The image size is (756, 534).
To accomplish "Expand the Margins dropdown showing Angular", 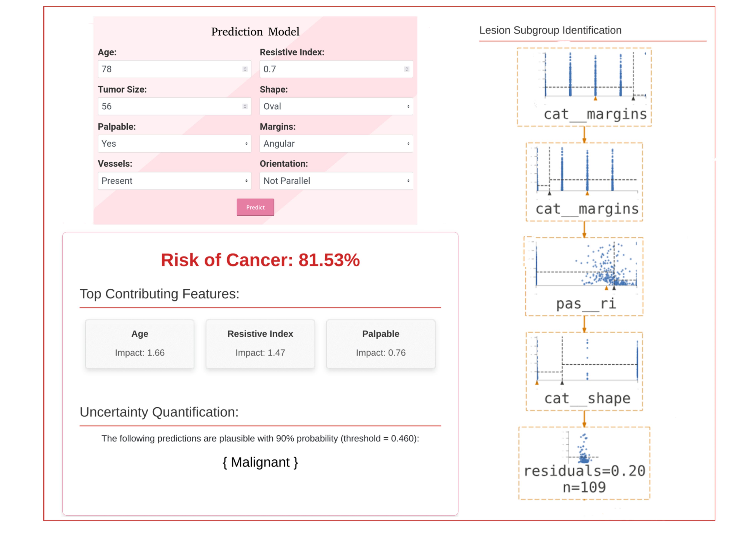I will point(336,144).
